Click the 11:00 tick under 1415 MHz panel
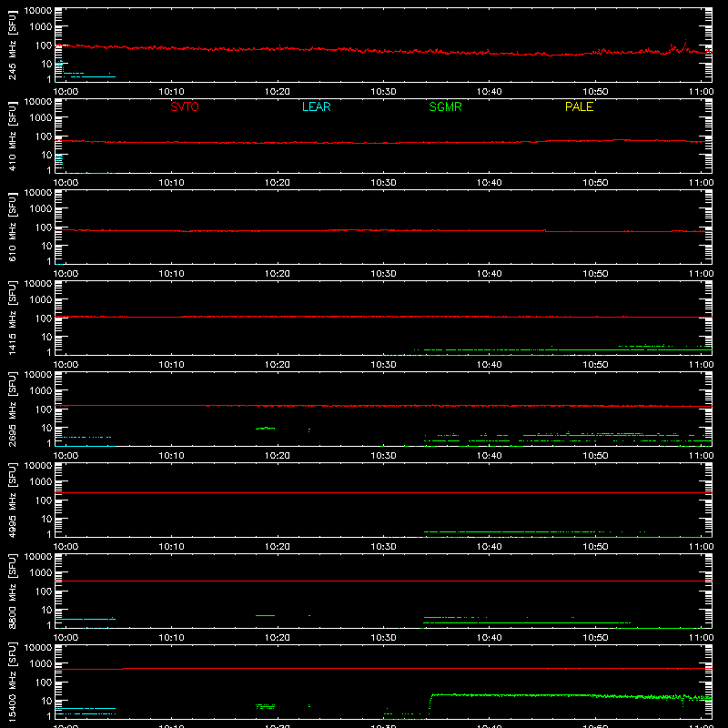Viewport: 728px width, 728px height. [x=701, y=365]
